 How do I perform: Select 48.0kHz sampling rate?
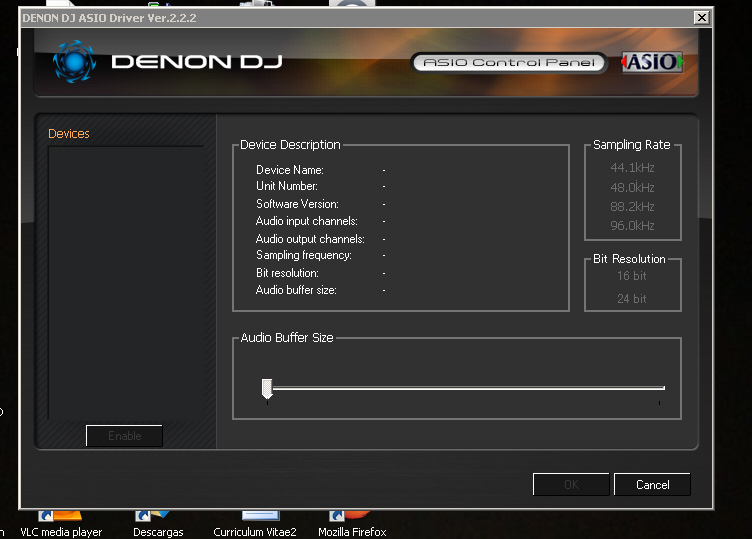coord(632,187)
